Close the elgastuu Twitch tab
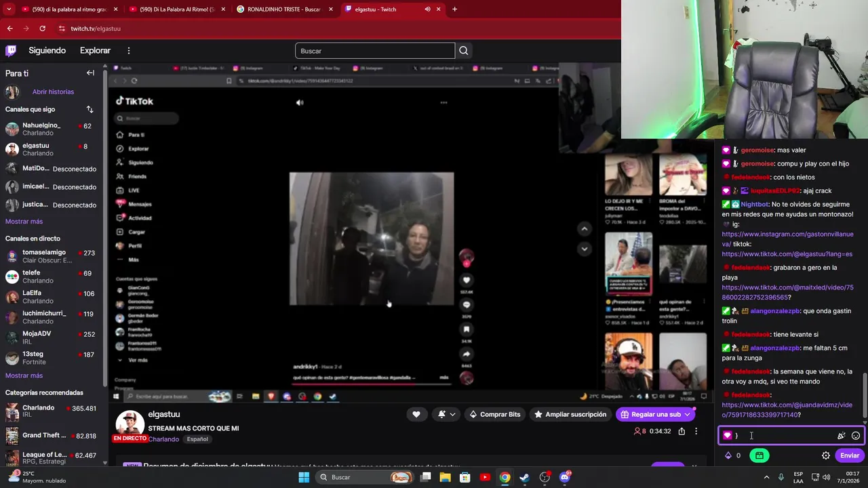 (438, 9)
